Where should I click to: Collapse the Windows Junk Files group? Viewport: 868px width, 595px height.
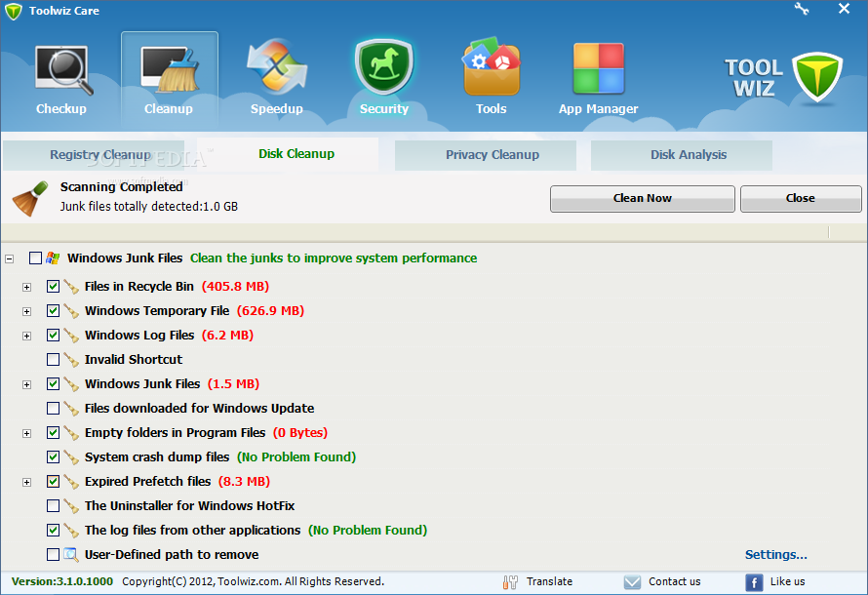click(9, 259)
